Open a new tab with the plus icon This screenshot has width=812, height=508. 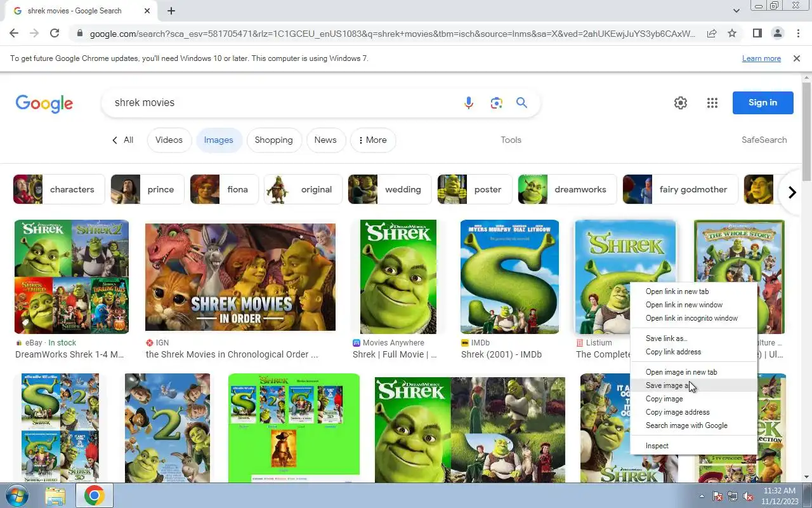[171, 11]
